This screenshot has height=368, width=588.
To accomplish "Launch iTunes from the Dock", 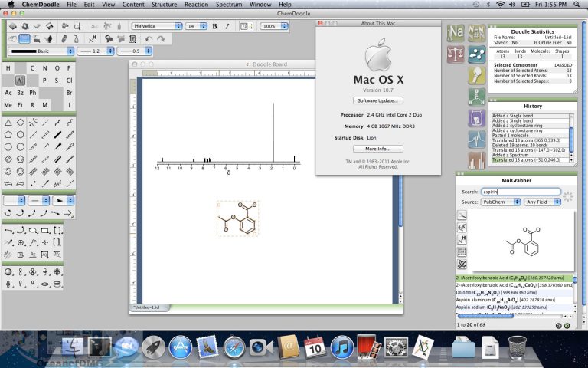I will tap(342, 347).
